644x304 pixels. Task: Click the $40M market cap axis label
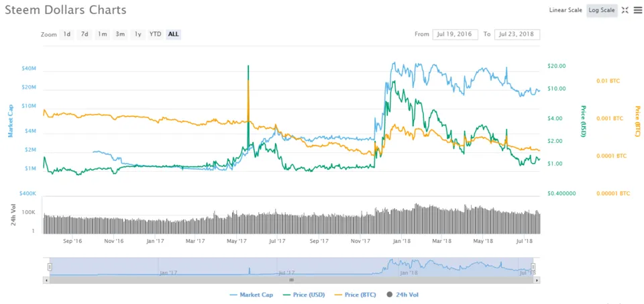coord(28,68)
